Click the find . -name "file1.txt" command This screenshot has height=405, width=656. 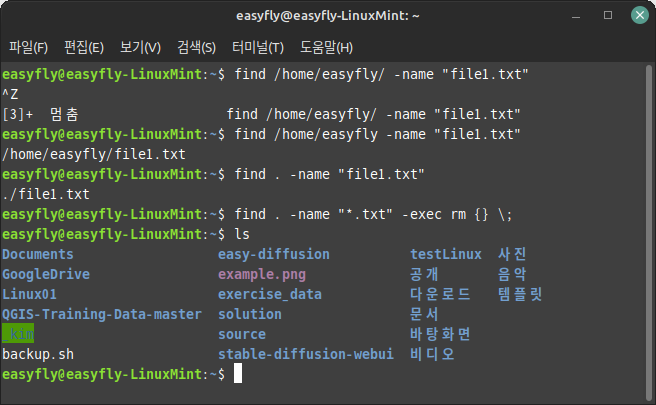click(329, 174)
